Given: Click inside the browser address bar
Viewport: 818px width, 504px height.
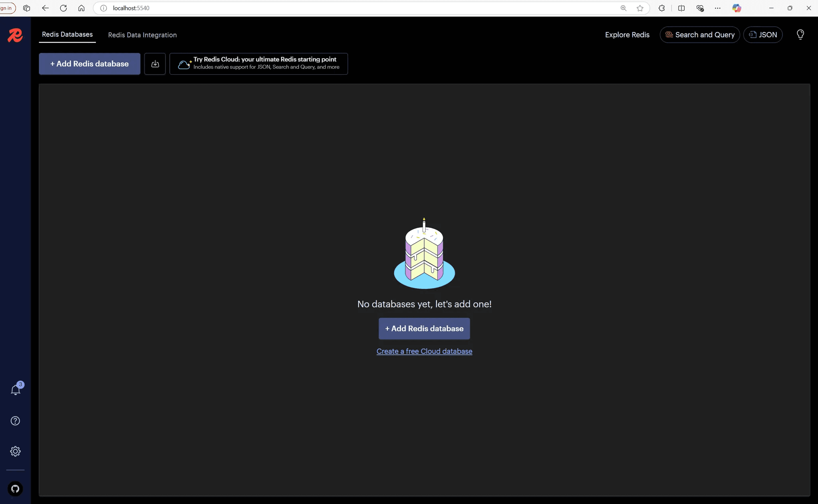Looking at the screenshot, I should click(280, 8).
